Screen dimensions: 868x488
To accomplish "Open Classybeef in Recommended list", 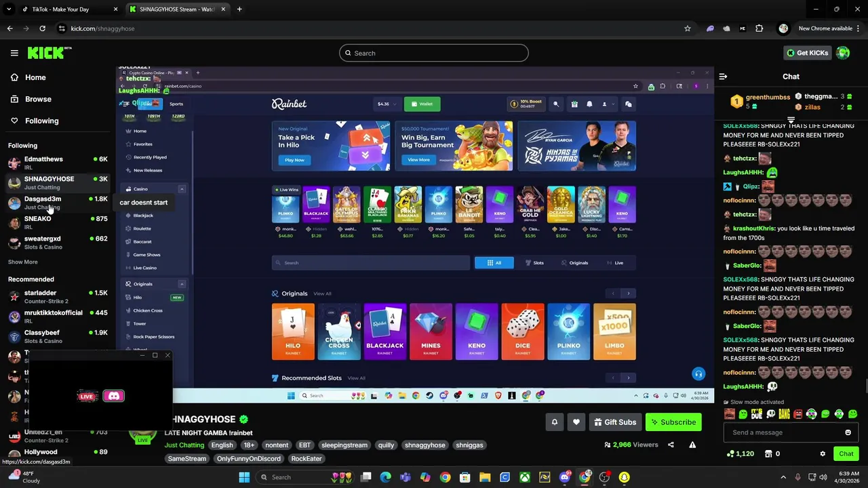I will pyautogui.click(x=58, y=336).
